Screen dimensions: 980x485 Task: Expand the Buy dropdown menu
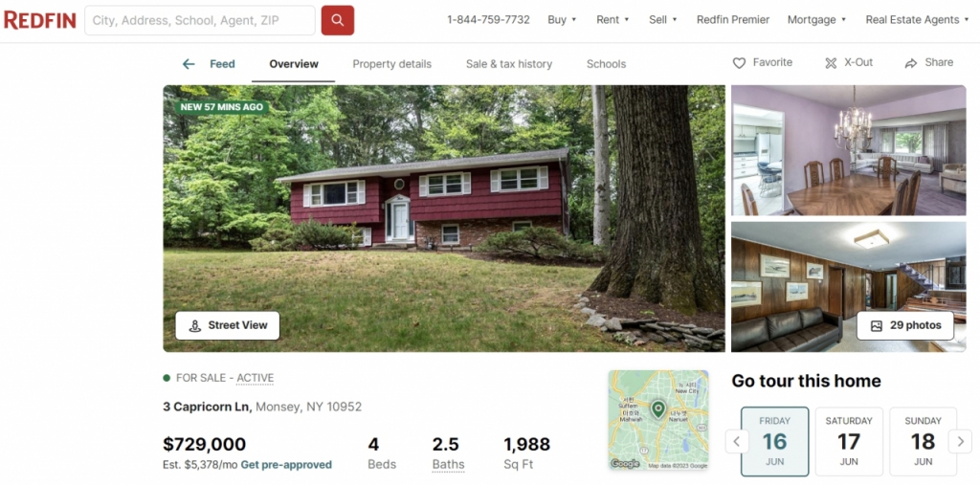pos(562,20)
